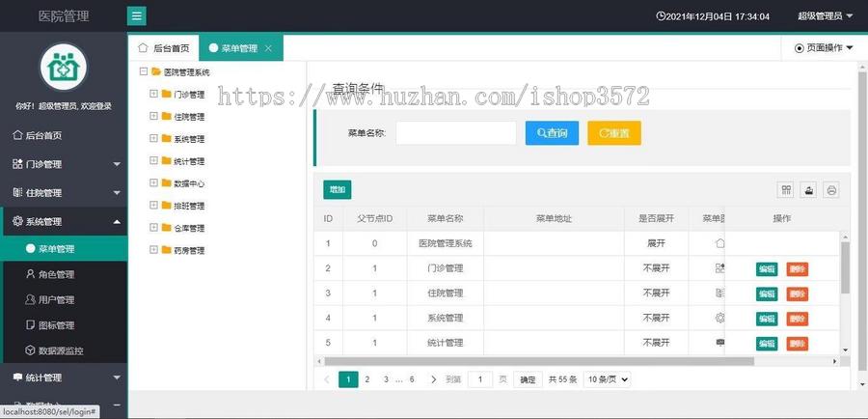Click the 角色管理 person icon in sidebar
868x419 pixels.
[31, 274]
